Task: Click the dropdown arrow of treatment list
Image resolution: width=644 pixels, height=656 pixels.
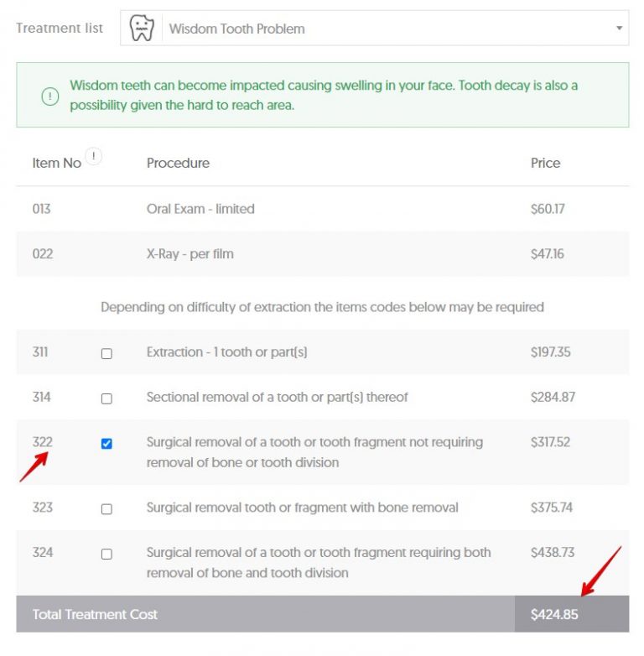Action: [x=619, y=29]
